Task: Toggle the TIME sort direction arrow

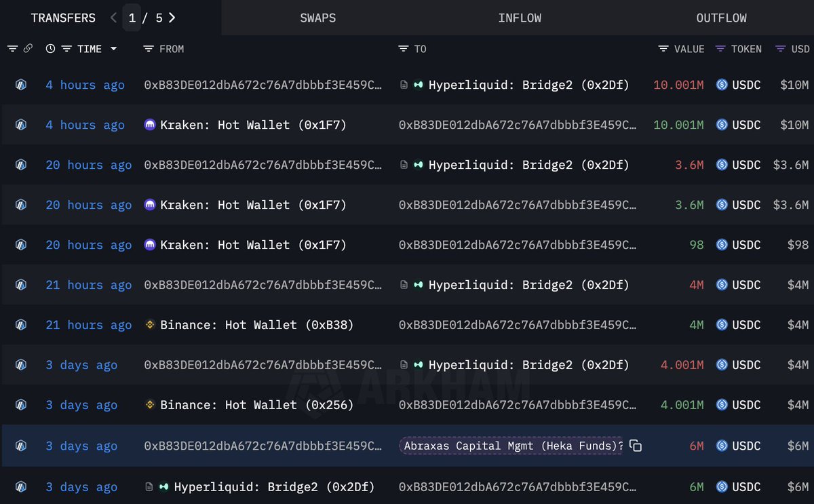Action: (113, 49)
